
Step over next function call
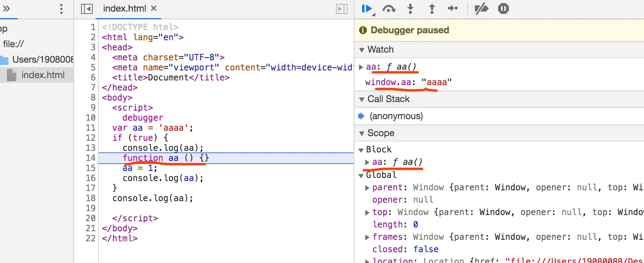coord(389,9)
